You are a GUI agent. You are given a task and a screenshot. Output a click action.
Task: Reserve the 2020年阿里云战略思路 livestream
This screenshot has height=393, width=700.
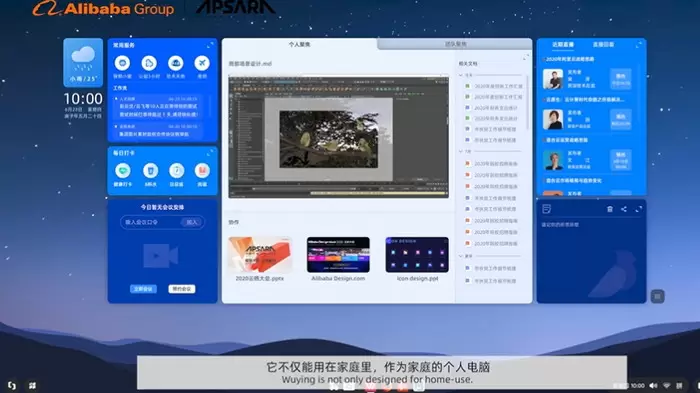(x=621, y=79)
